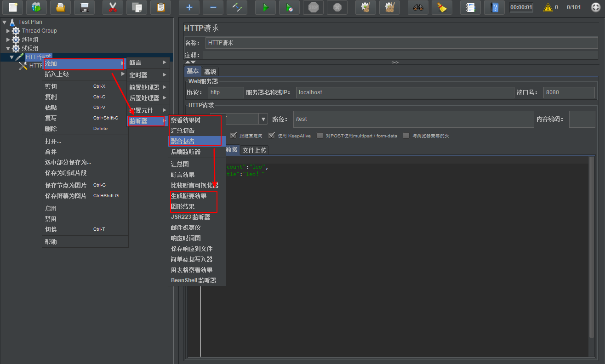Image resolution: width=605 pixels, height=364 pixels.
Task: Save the test plan with floppy icon
Action: click(84, 7)
